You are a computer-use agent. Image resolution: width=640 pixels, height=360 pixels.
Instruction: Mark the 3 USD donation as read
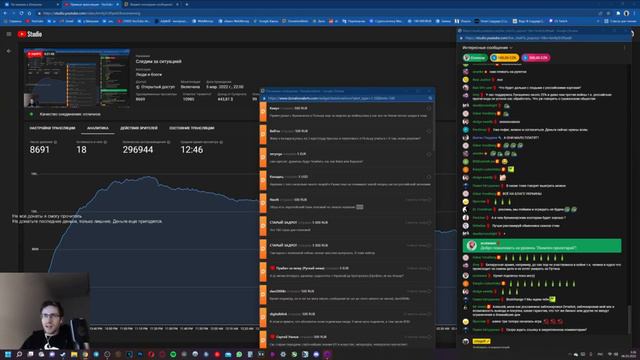[429, 177]
